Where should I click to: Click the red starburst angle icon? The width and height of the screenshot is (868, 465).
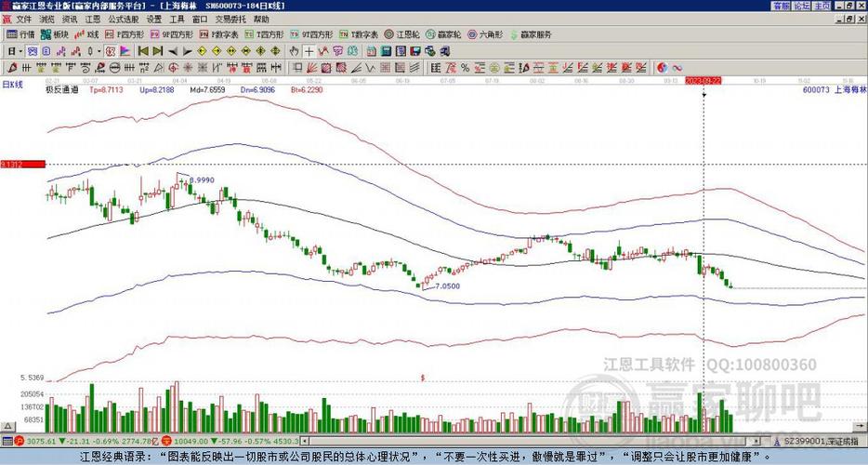click(x=188, y=68)
